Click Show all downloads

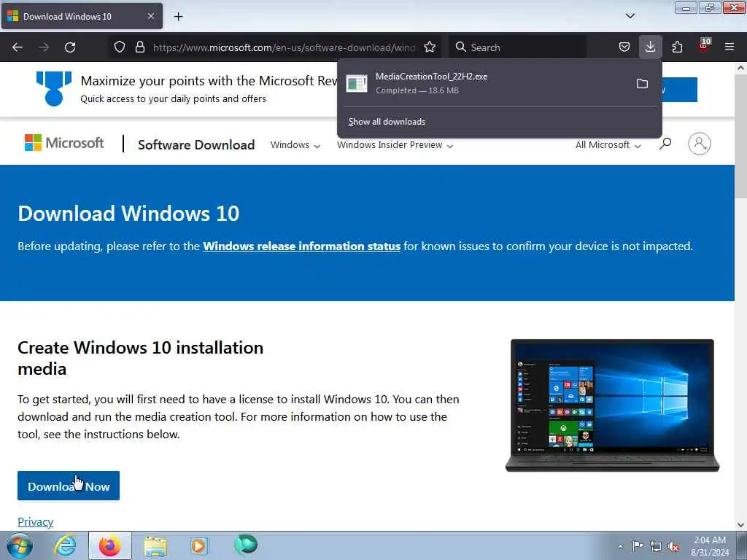[x=387, y=122]
